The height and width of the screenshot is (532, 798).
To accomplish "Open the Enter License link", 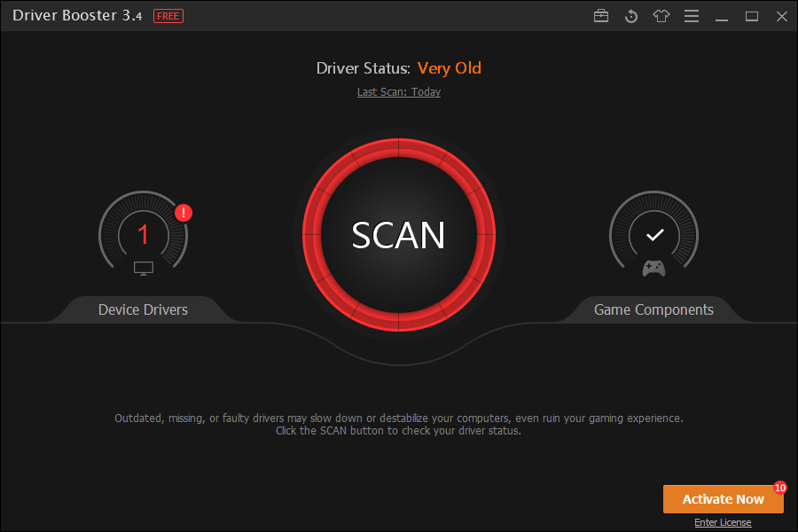I will tap(723, 522).
